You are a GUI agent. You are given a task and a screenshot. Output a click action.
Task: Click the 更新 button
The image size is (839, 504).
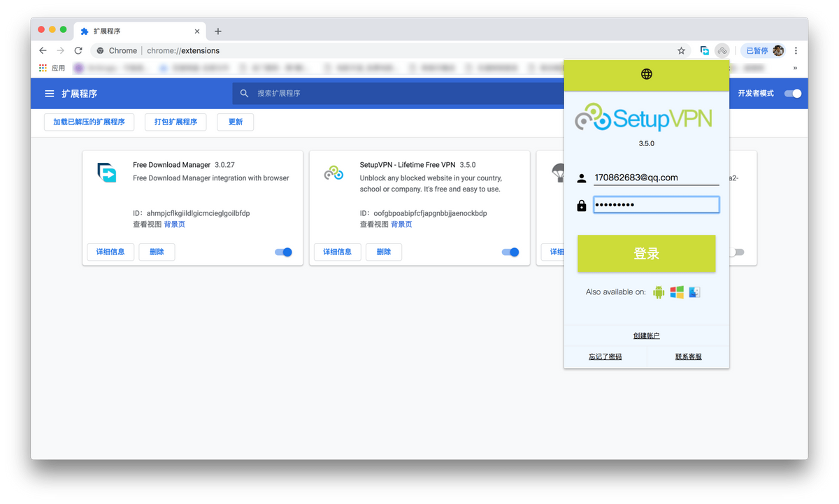pos(236,122)
